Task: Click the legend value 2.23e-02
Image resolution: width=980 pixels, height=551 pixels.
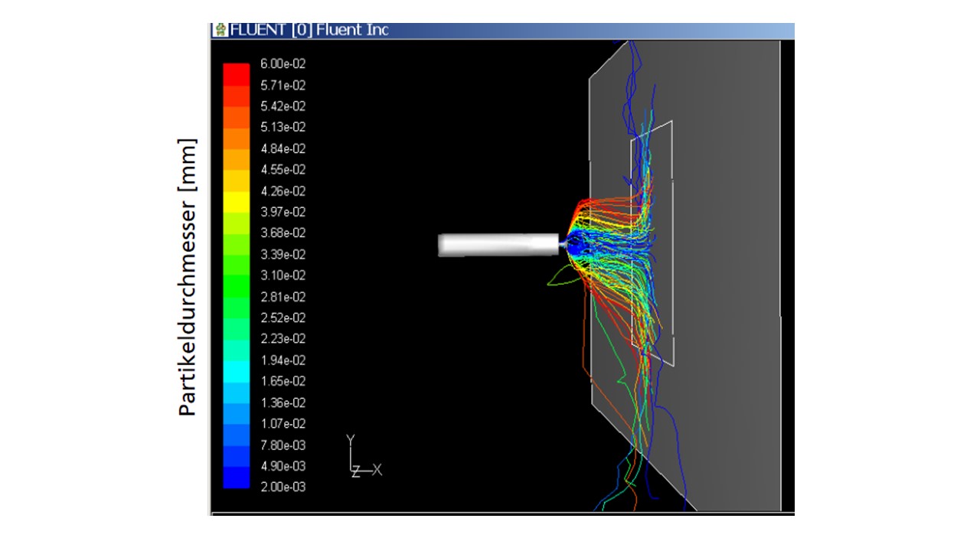Action: click(283, 339)
